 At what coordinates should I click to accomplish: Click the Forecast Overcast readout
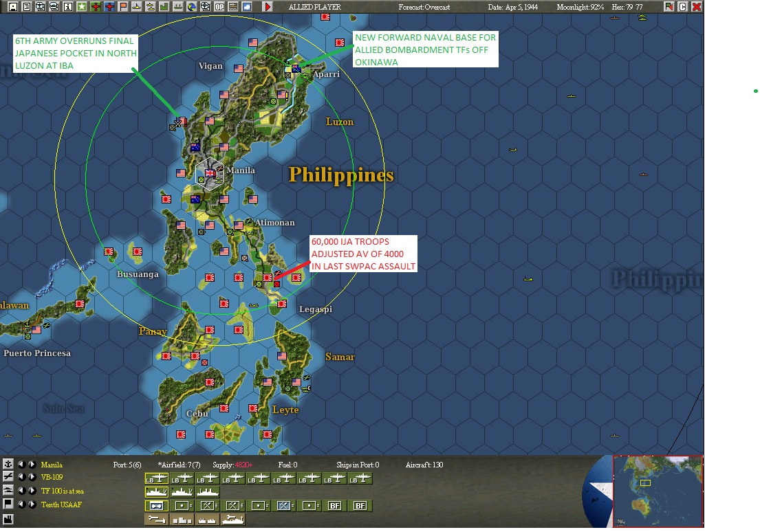(424, 7)
